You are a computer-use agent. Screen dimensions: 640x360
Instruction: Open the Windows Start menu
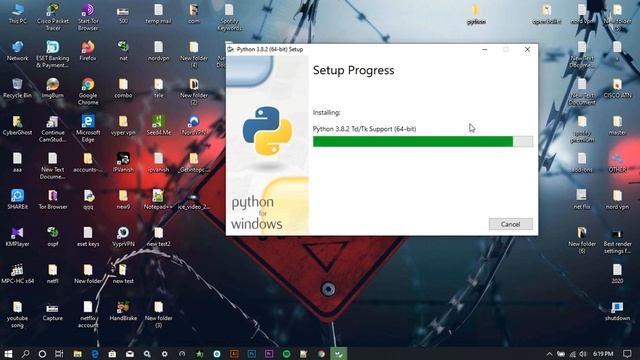pyautogui.click(x=8, y=353)
